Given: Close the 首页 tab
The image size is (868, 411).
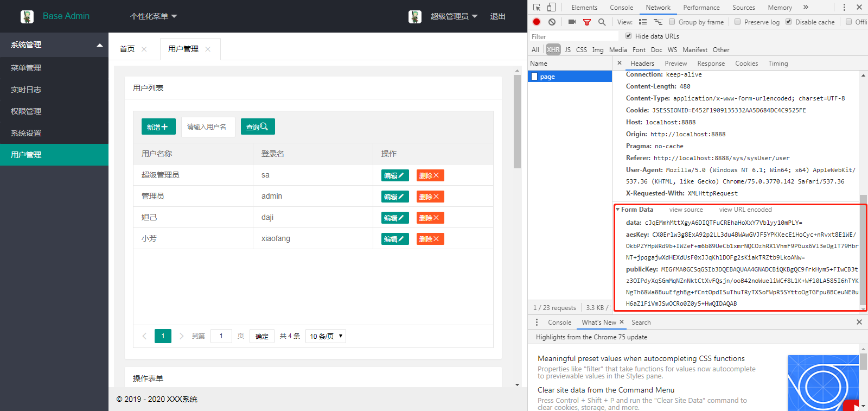Looking at the screenshot, I should (x=144, y=49).
